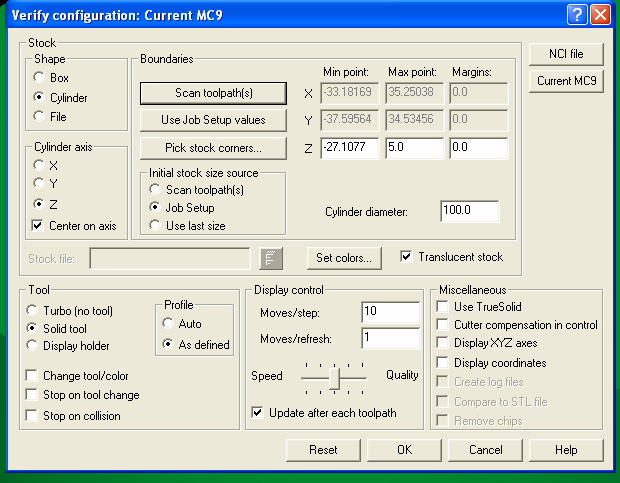Screen dimensions: 620x483
Task: Click NCI file button
Action: [x=566, y=54]
